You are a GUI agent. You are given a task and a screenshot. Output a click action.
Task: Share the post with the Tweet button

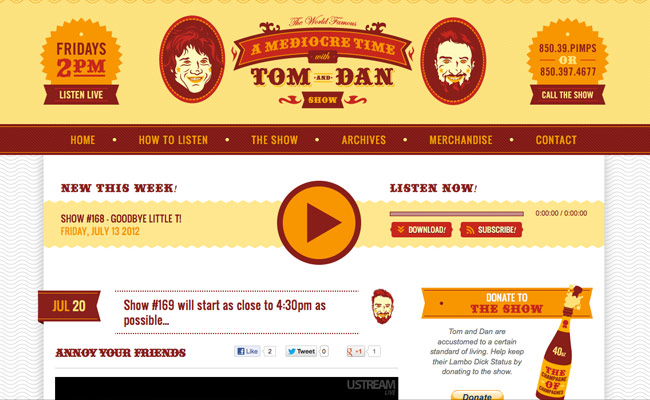click(x=301, y=352)
